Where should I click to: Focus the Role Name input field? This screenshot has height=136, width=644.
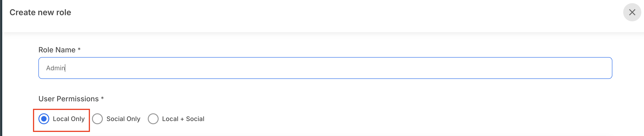pyautogui.click(x=325, y=68)
